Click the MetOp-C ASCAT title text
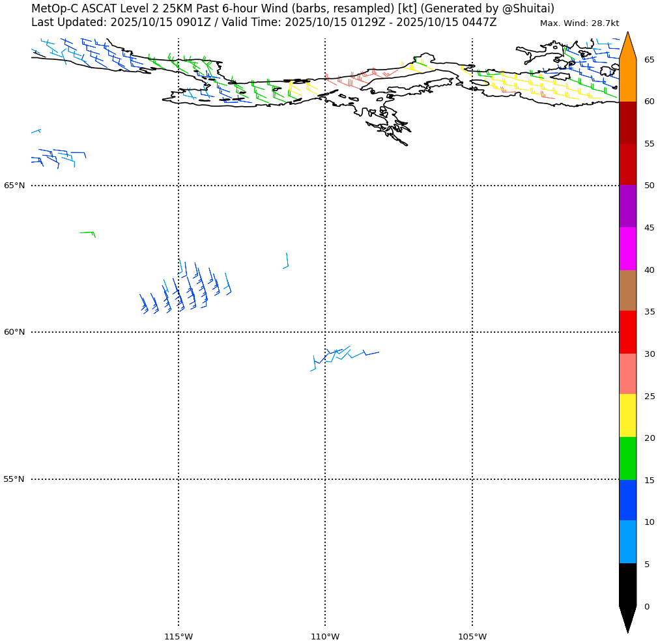 tap(293, 8)
